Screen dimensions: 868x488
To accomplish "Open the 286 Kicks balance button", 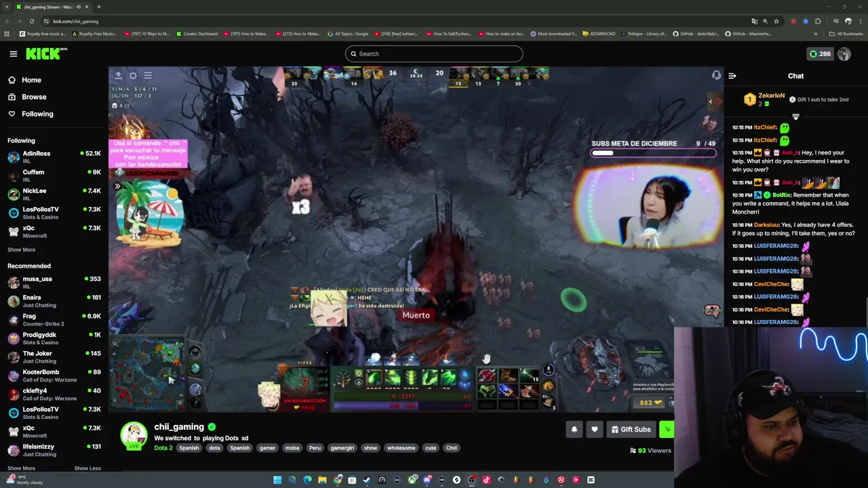I will [819, 54].
